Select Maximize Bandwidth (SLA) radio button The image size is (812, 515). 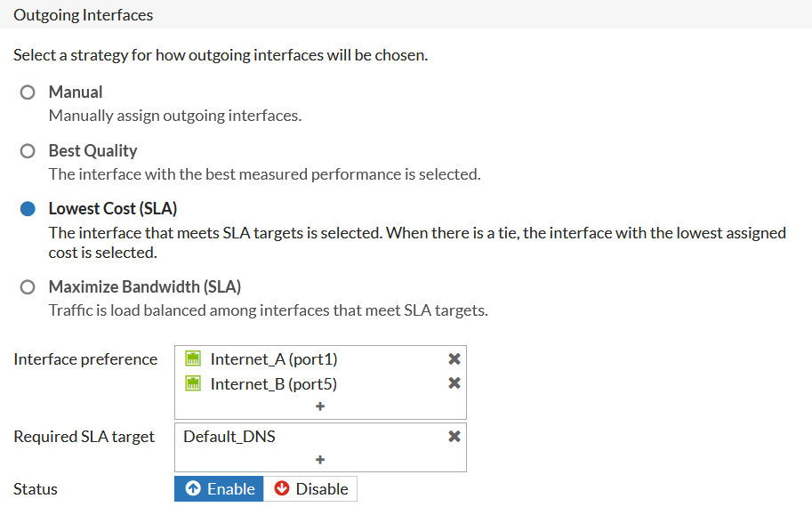pos(28,287)
